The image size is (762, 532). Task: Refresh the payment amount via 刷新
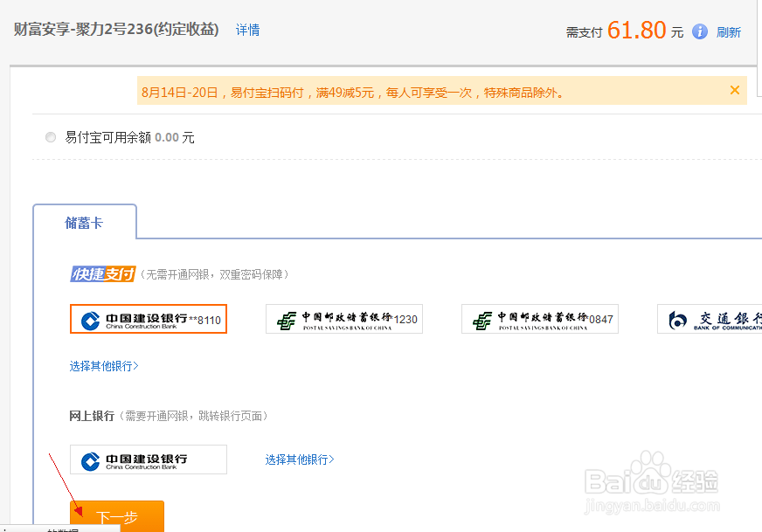click(728, 32)
